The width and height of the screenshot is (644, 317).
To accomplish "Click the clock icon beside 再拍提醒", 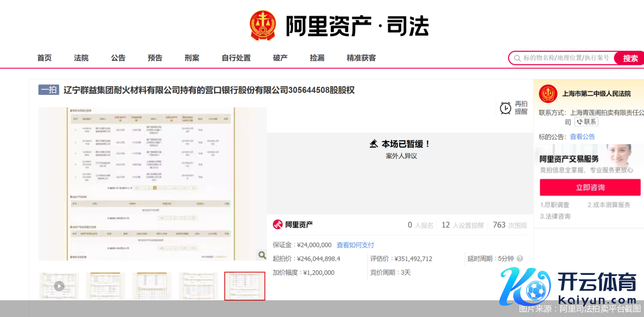I will point(506,108).
